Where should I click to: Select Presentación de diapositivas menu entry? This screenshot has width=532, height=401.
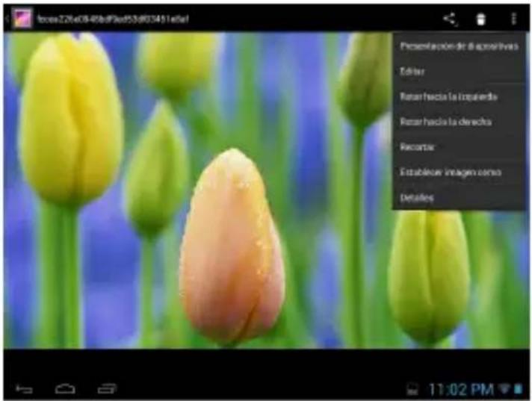459,46
